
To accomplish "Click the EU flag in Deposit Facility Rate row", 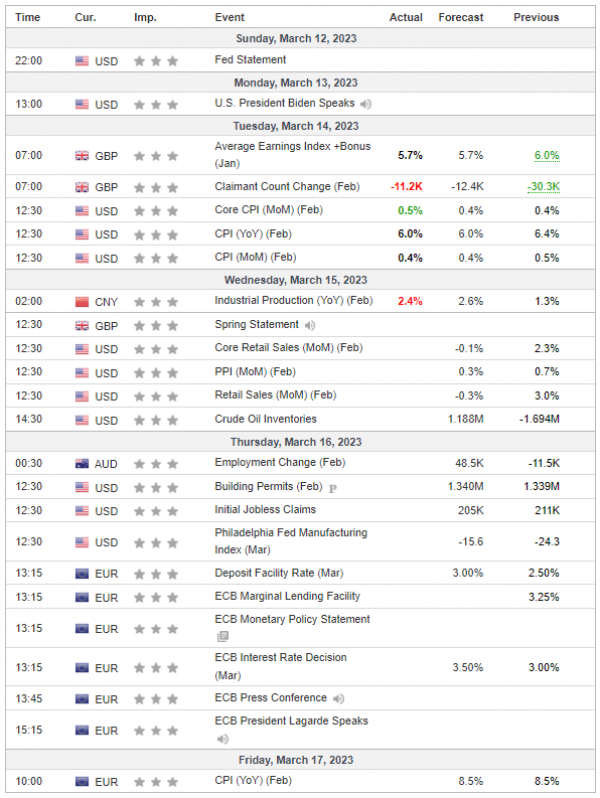I will pos(82,574).
